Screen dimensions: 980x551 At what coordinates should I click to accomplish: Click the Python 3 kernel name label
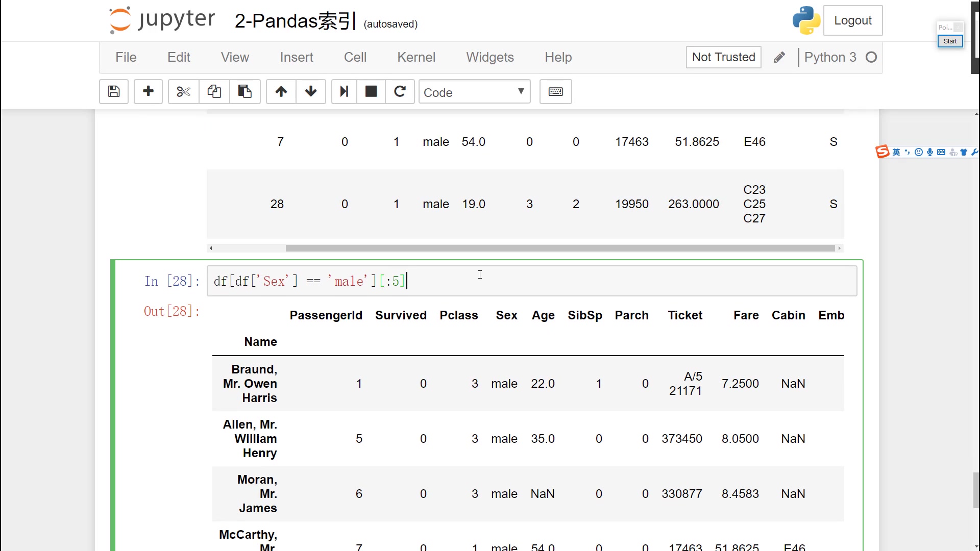[830, 57]
